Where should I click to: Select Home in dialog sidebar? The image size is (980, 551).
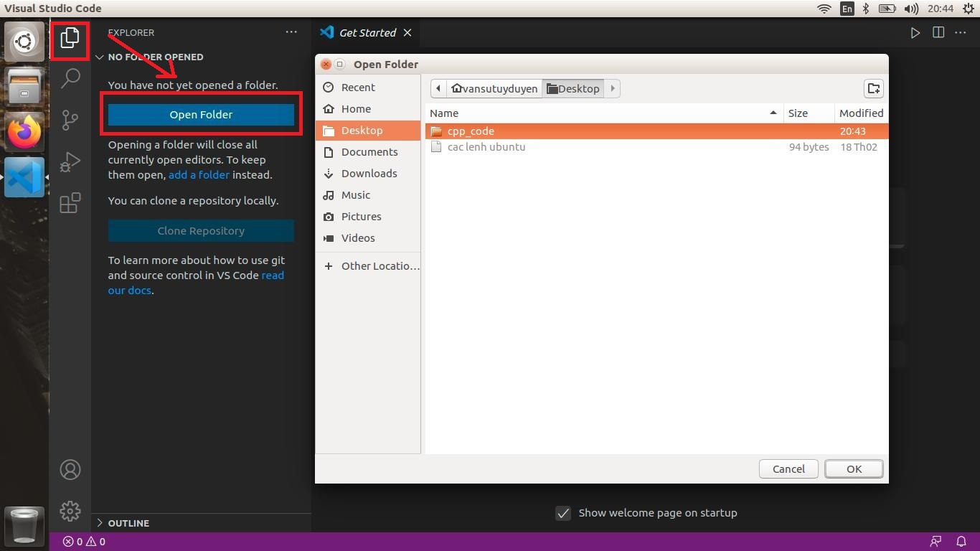(x=368, y=108)
